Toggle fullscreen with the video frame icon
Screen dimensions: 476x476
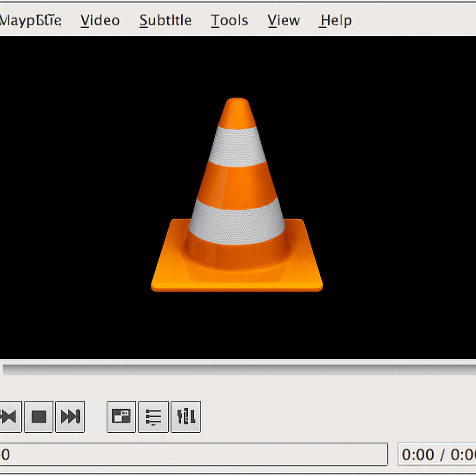(x=121, y=416)
